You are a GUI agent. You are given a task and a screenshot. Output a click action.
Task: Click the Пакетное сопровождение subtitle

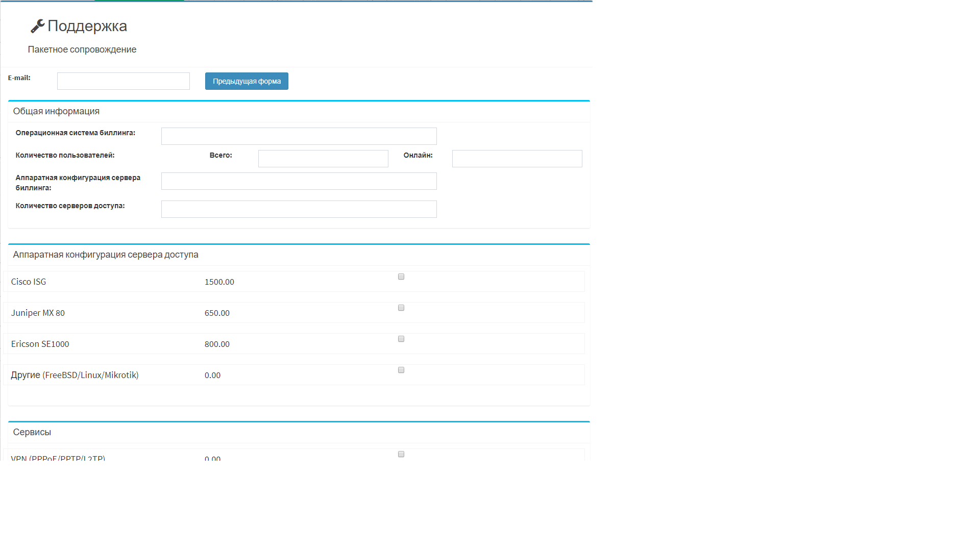(82, 49)
